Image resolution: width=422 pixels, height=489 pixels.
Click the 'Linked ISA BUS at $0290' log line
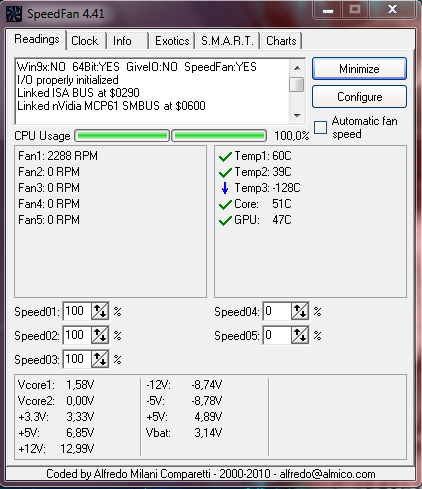[78, 93]
